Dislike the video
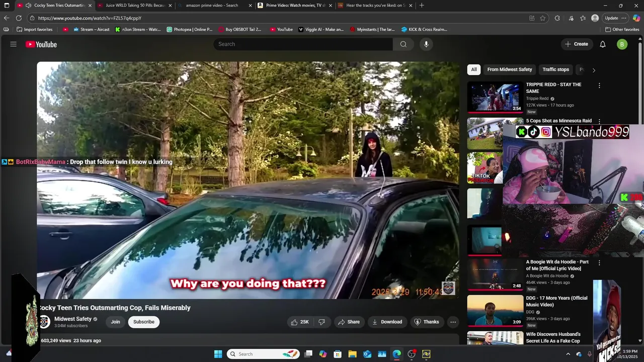This screenshot has height=362, width=644. click(322, 322)
